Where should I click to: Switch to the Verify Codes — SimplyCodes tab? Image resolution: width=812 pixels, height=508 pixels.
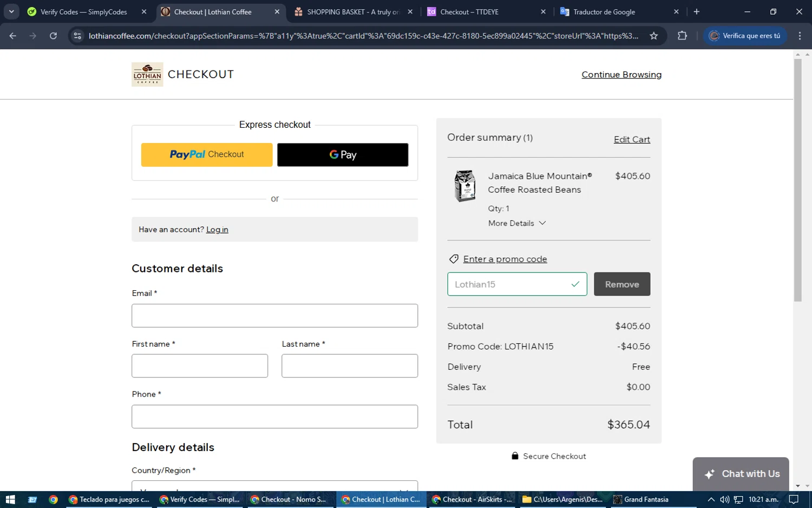[x=84, y=11]
